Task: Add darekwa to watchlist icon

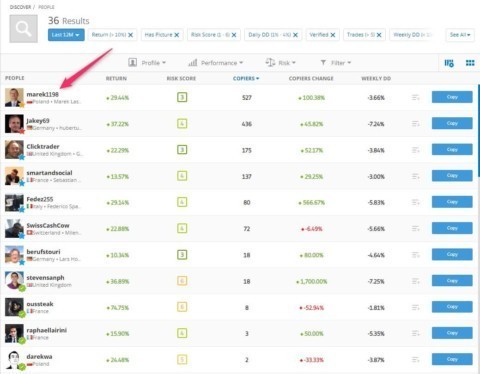Action: pos(415,360)
